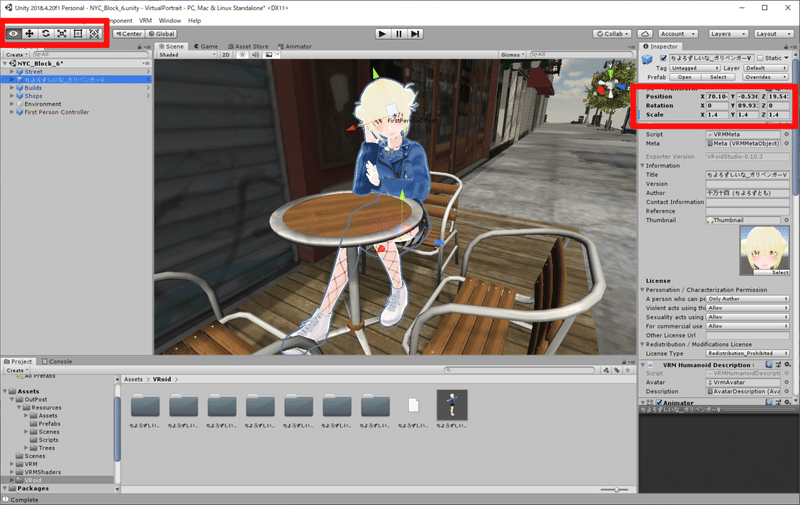Screen dimensions: 800x505
Task: Click the Step frame button
Action: click(415, 34)
